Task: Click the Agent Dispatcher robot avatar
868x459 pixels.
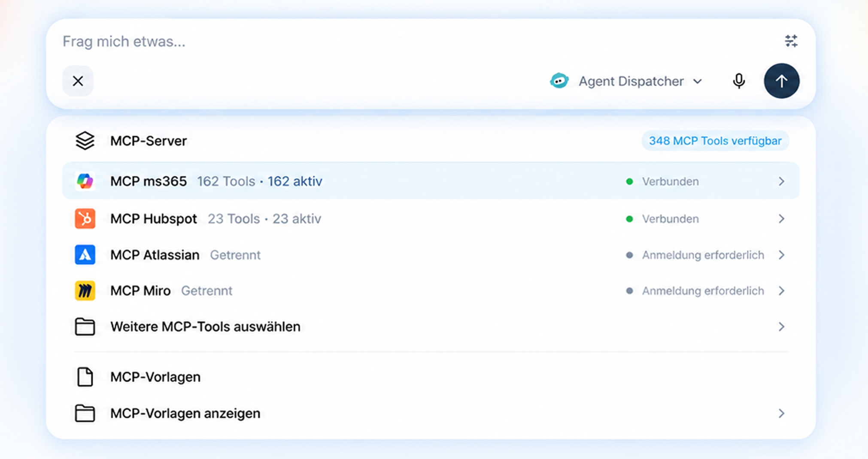Action: coord(559,81)
